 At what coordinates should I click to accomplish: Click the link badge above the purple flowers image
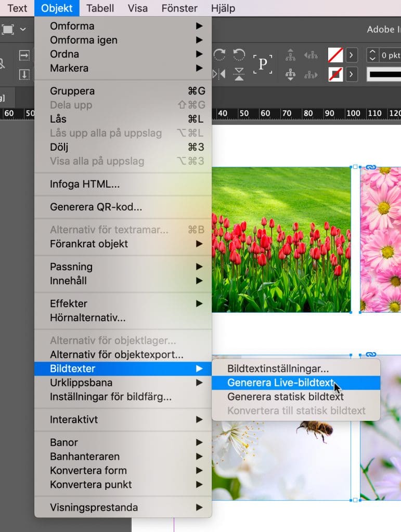[371, 354]
